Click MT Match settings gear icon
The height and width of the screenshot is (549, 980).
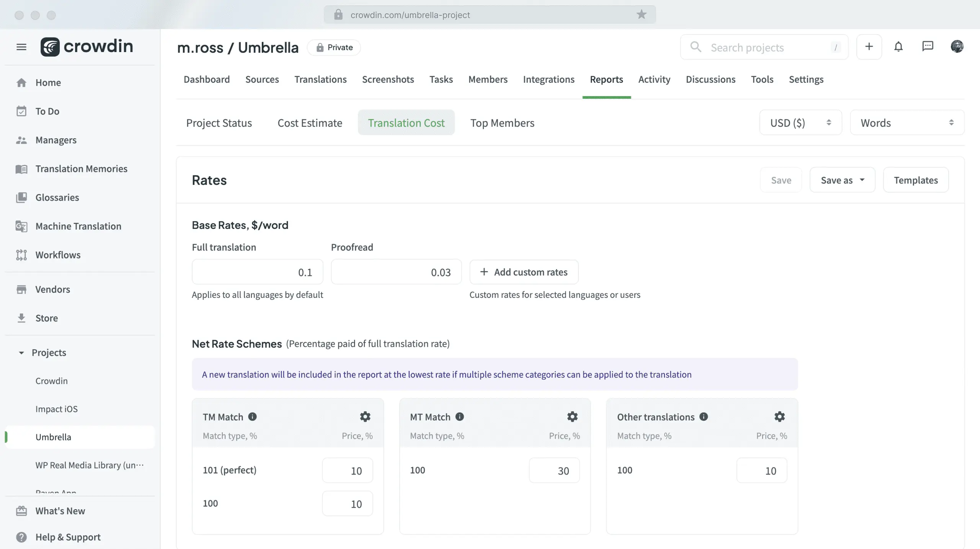(x=572, y=417)
